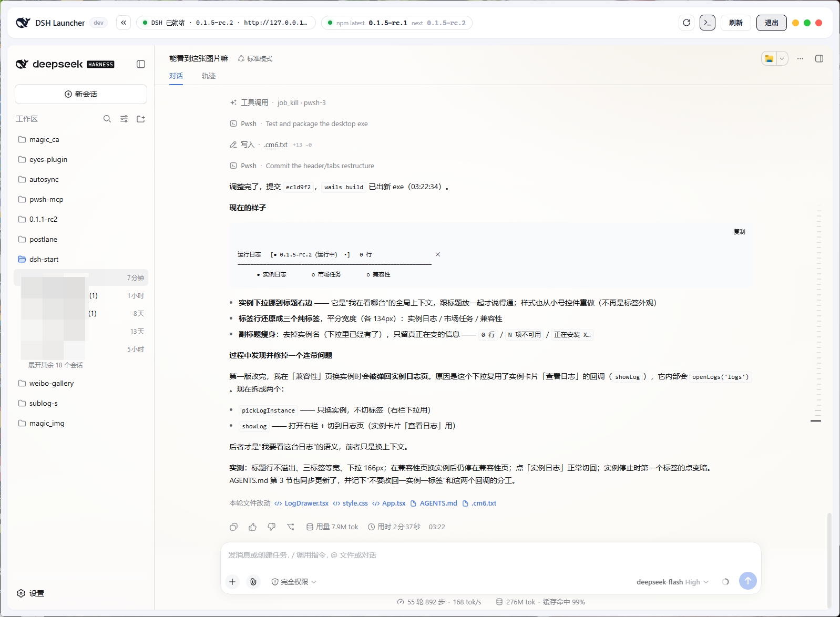Send message with the up-arrow button
The width and height of the screenshot is (840, 617).
748,581
